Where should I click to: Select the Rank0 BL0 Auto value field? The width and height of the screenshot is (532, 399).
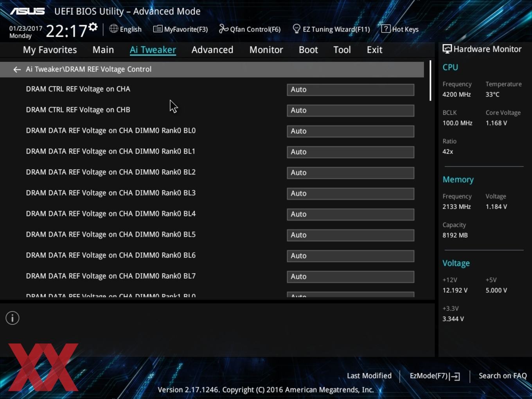coord(350,131)
